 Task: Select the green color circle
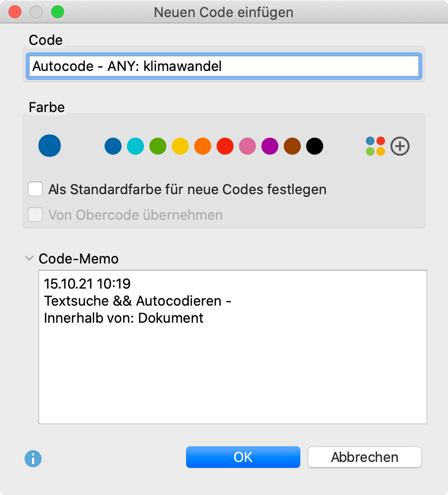pyautogui.click(x=158, y=146)
